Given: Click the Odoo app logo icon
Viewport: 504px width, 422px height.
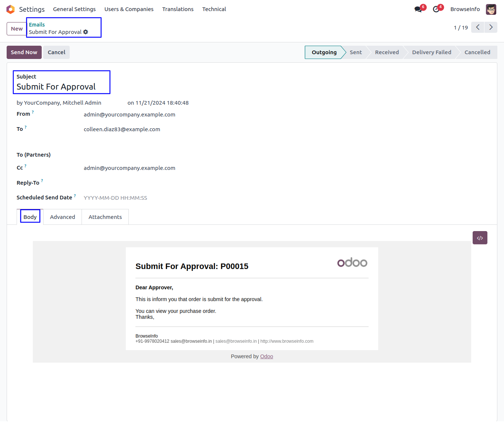Looking at the screenshot, I should point(10,9).
